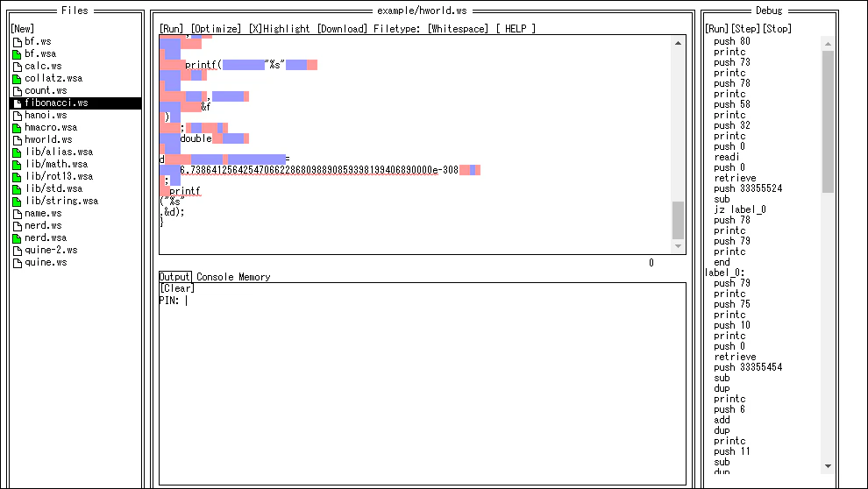Download the file via [Download]
The height and width of the screenshot is (489, 868).
pos(342,29)
